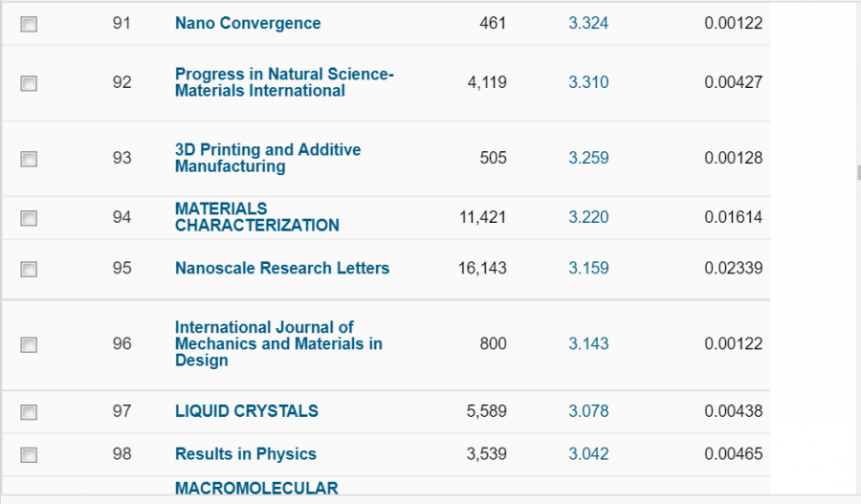Click impact factor 3.324 link
Viewport: 861px width, 504px height.
click(x=588, y=23)
